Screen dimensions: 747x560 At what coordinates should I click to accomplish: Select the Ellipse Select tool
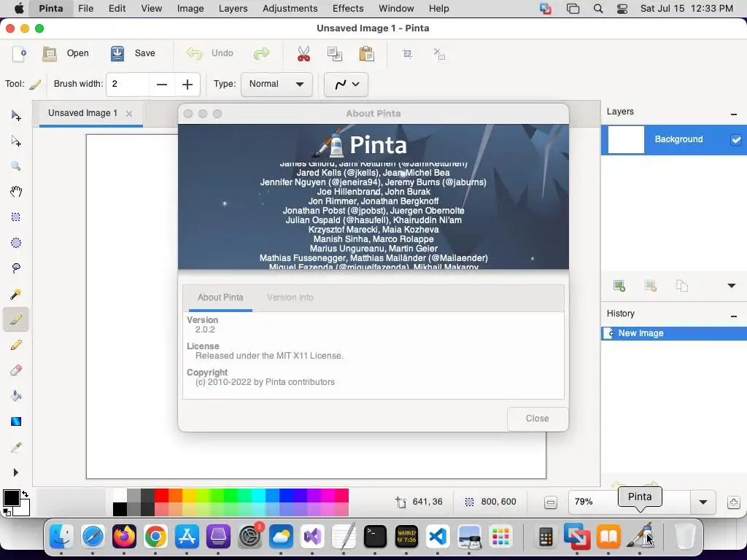pos(16,243)
